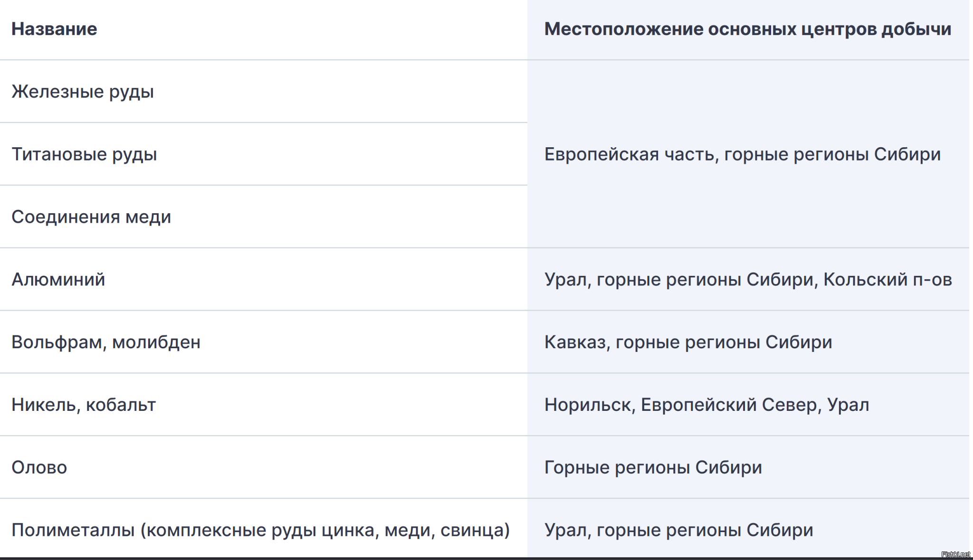Click 'Урал, горные регионы Сибири, Кольский п-ов'
This screenshot has height=560, width=973.
[748, 280]
